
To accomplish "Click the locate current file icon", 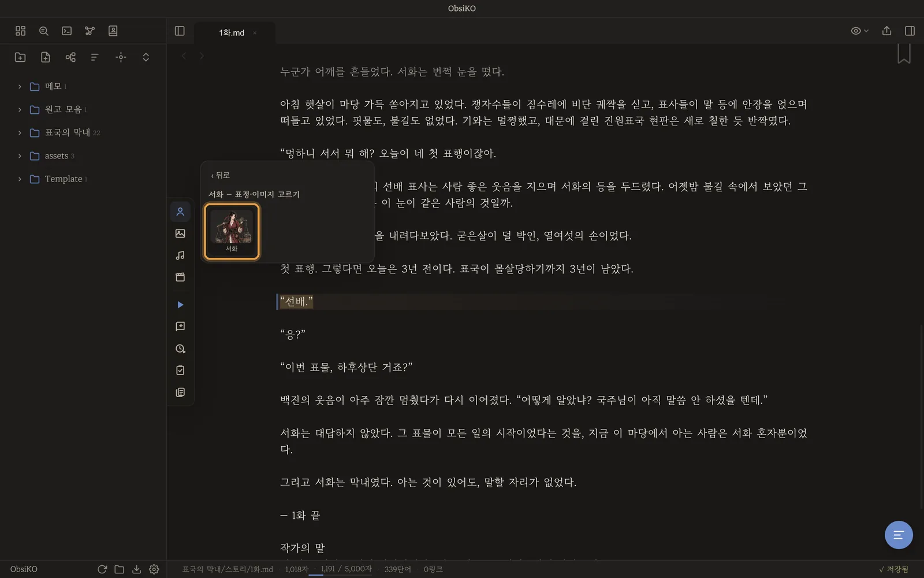I will click(x=121, y=57).
